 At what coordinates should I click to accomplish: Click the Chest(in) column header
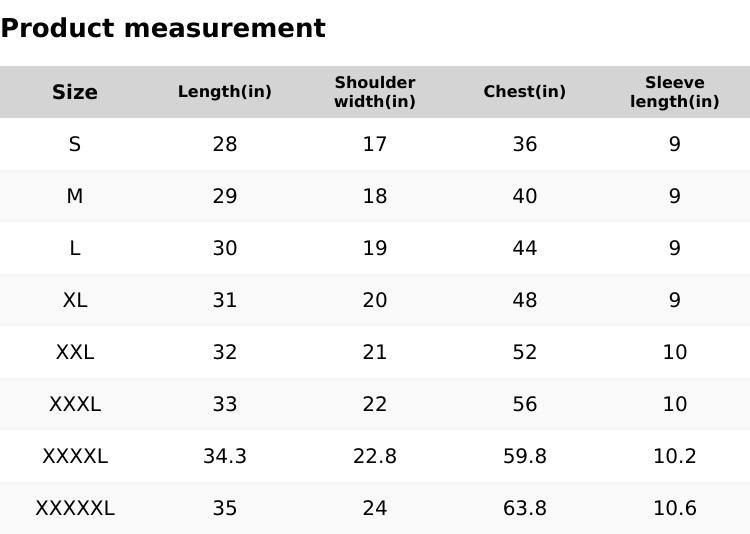(x=525, y=92)
